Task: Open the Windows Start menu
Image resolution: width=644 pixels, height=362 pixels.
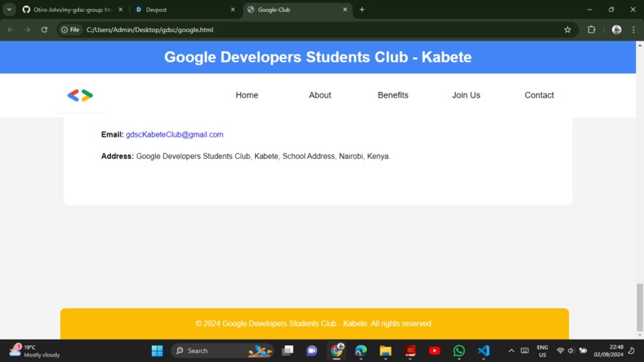Action: 157,351
